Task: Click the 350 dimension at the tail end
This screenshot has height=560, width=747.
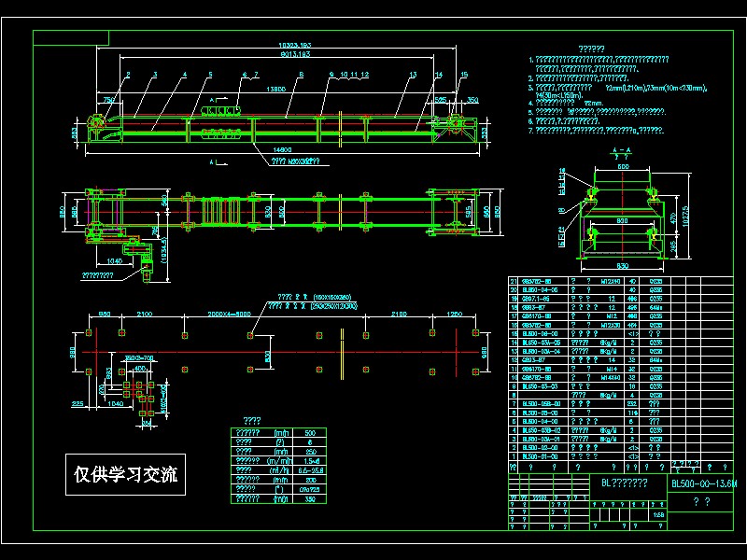Action: click(x=472, y=100)
